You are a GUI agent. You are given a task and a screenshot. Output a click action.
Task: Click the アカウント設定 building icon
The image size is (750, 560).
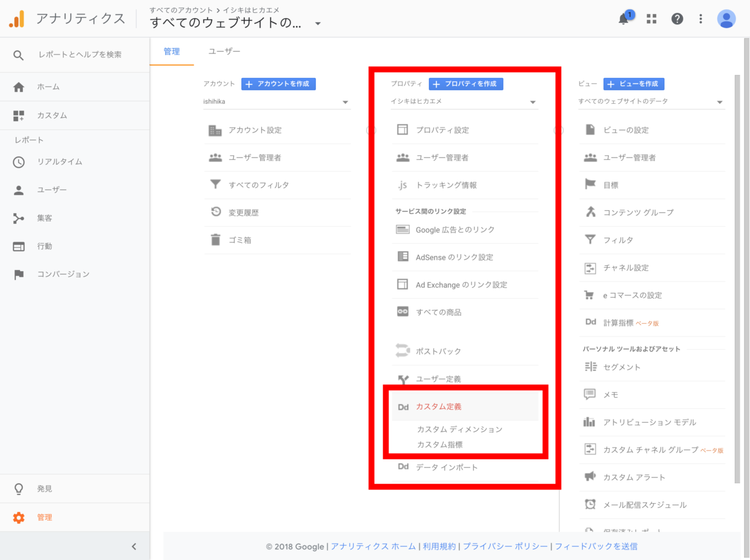click(x=215, y=131)
